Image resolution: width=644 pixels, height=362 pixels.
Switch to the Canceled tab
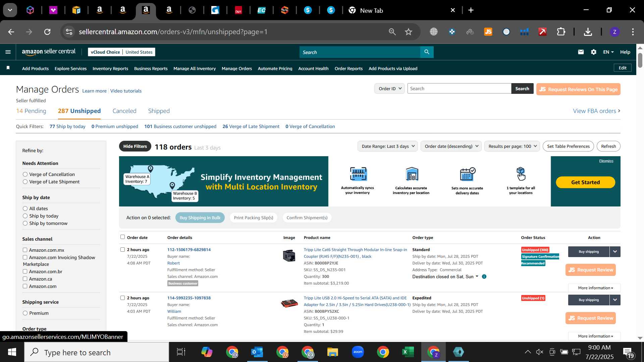pyautogui.click(x=124, y=111)
